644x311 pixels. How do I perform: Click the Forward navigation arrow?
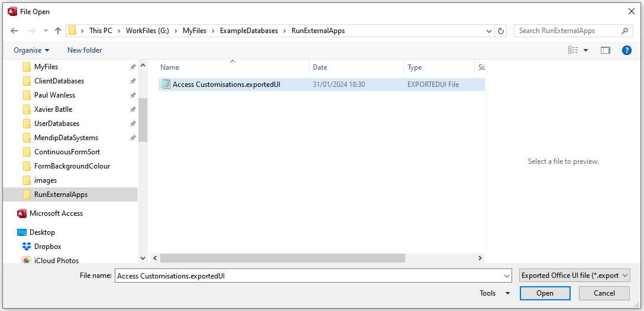point(31,31)
